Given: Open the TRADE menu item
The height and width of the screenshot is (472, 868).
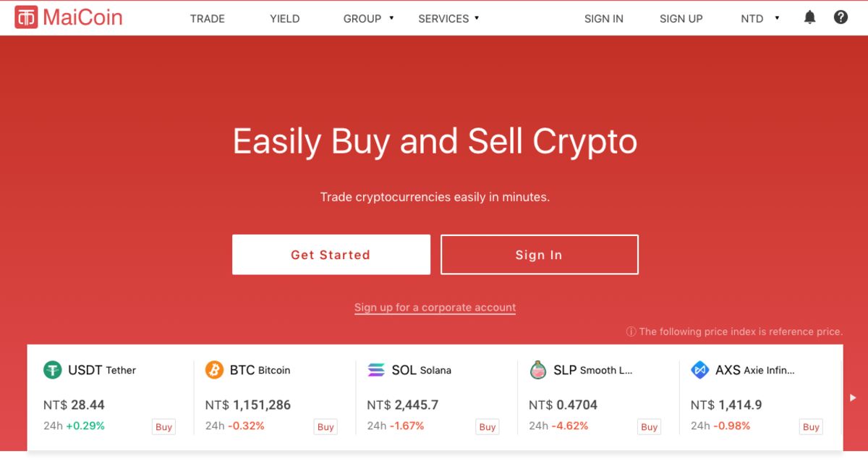Looking at the screenshot, I should click(x=208, y=19).
